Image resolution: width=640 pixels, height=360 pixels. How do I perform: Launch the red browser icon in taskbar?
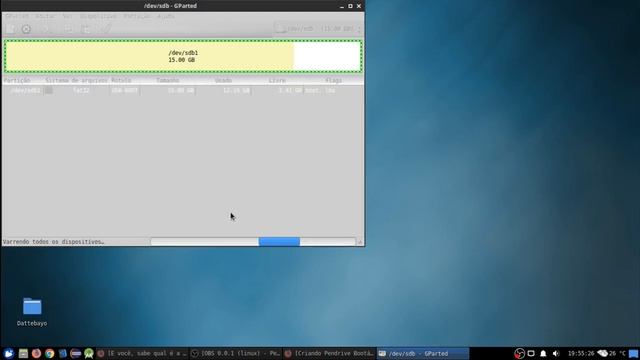click(x=36, y=353)
